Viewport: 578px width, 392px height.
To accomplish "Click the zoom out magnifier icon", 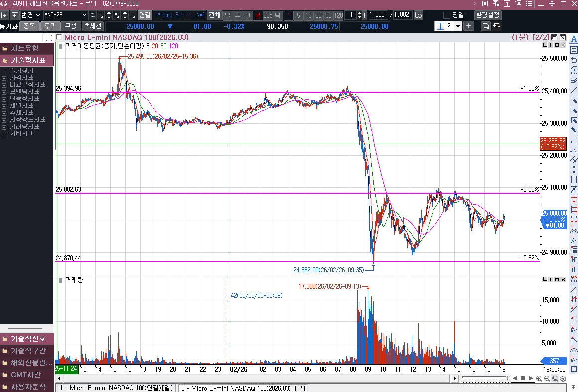I will pyautogui.click(x=547, y=379).
